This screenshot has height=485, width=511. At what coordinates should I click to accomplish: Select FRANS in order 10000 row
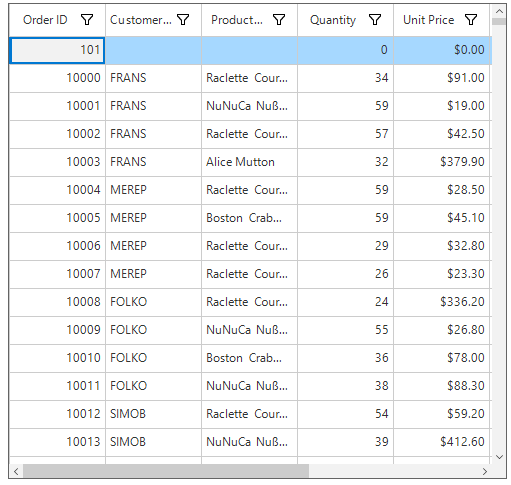(153, 78)
